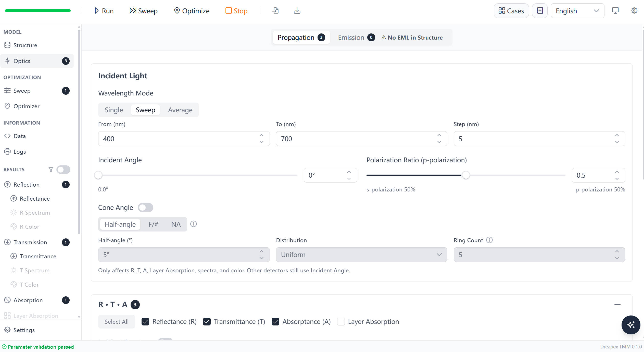This screenshot has height=352, width=644.
Task: Click the monitor display icon
Action: (x=615, y=11)
